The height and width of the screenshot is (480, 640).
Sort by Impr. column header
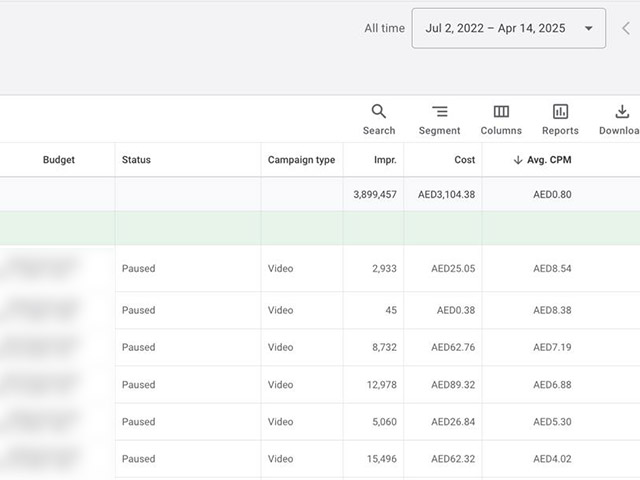[385, 160]
